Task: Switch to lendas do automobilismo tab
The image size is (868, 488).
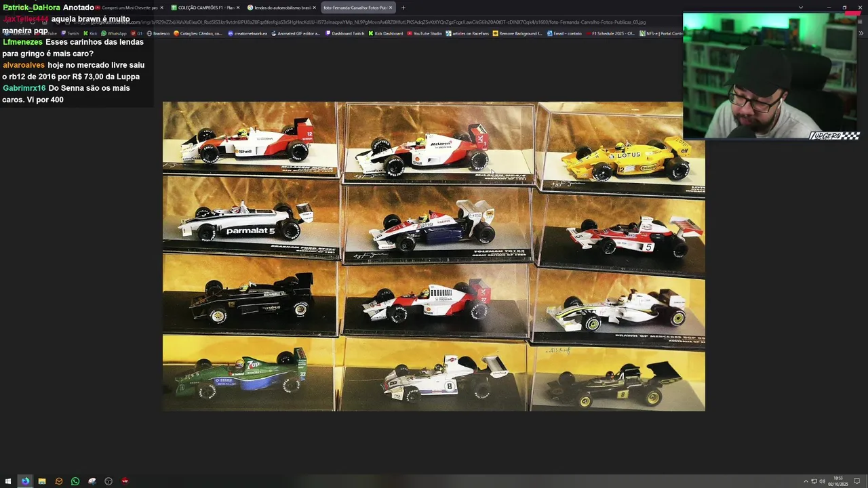Action: 281,7
